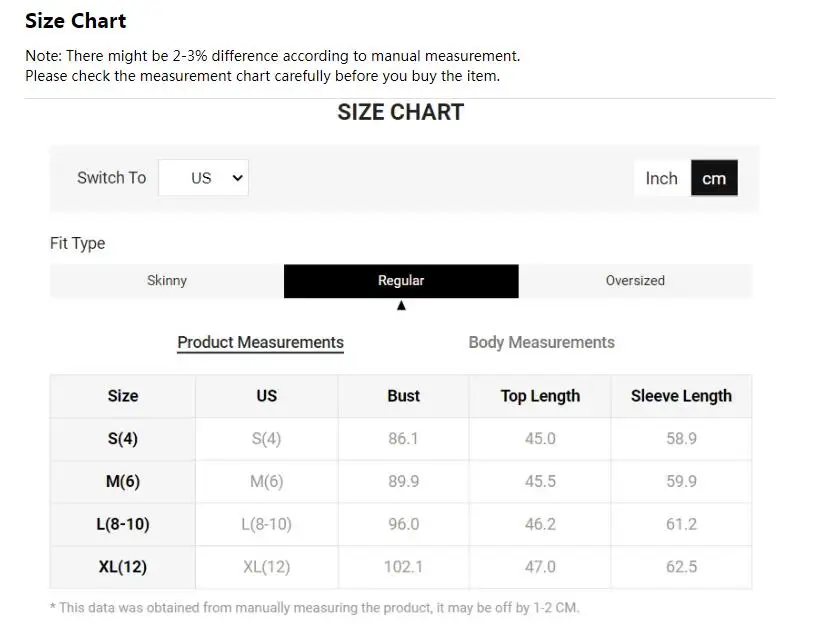The height and width of the screenshot is (623, 813).
Task: Switch units to cm
Action: pos(714,178)
